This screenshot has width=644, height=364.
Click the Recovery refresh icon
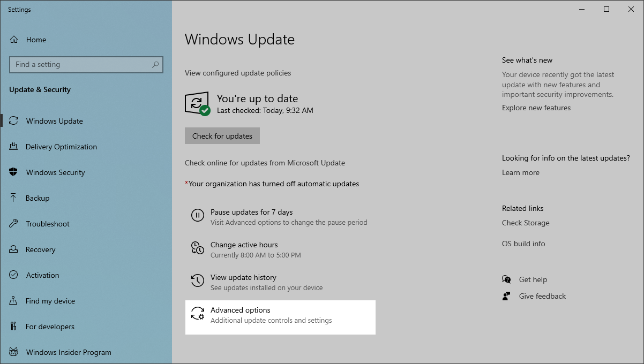(x=14, y=249)
